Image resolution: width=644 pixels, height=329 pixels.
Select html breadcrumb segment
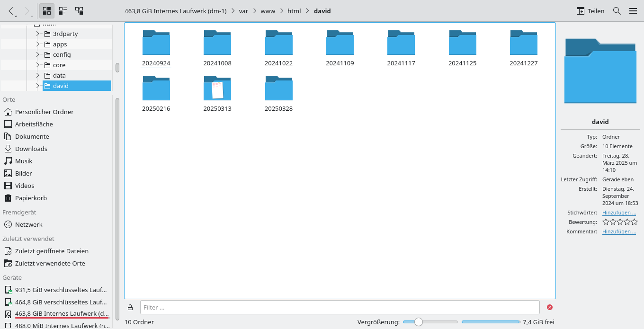pyautogui.click(x=294, y=11)
